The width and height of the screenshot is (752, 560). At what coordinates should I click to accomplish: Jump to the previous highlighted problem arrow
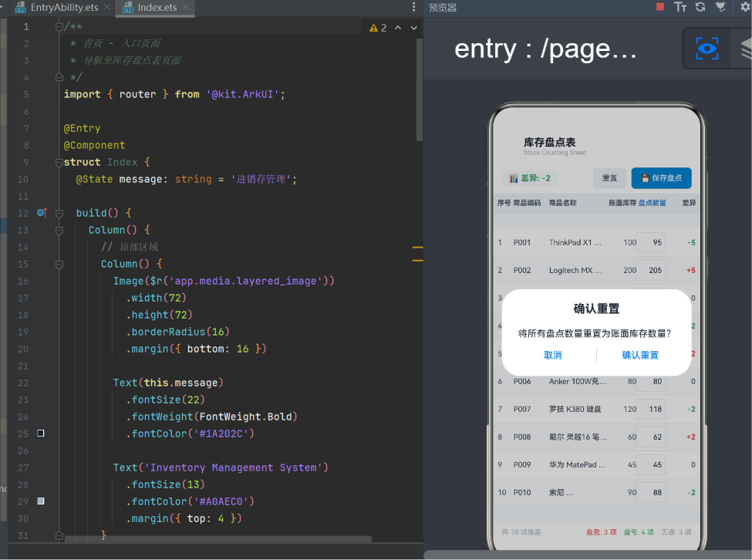click(x=398, y=28)
